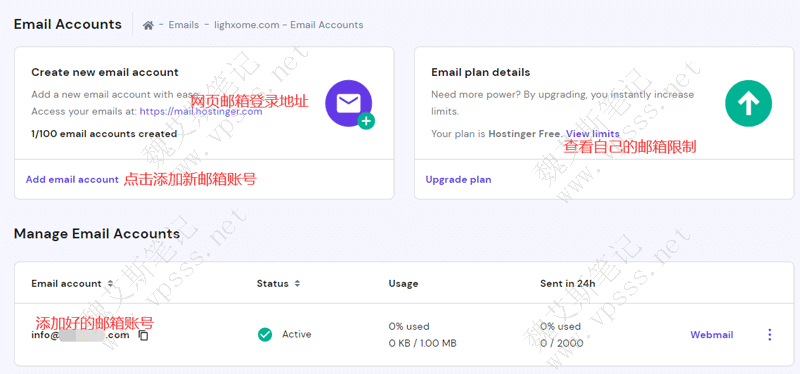Screen dimensions: 800x374
Task: Click the Email Accounts breadcrumb text
Action: click(327, 25)
